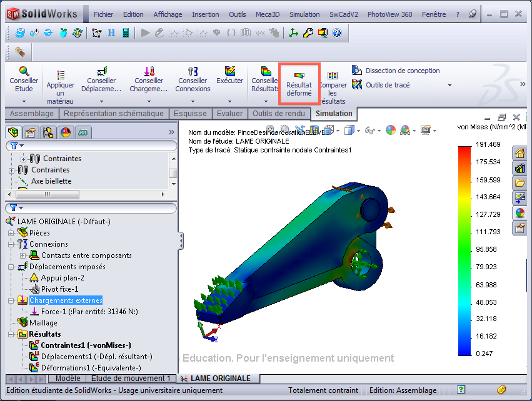Open the colored-sphere DisplayManager tab
The width and height of the screenshot is (532, 401).
66,132
